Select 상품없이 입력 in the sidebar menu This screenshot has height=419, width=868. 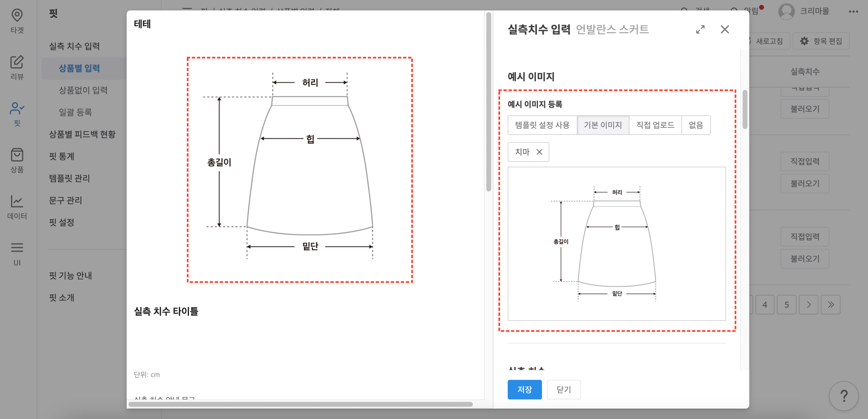point(83,90)
